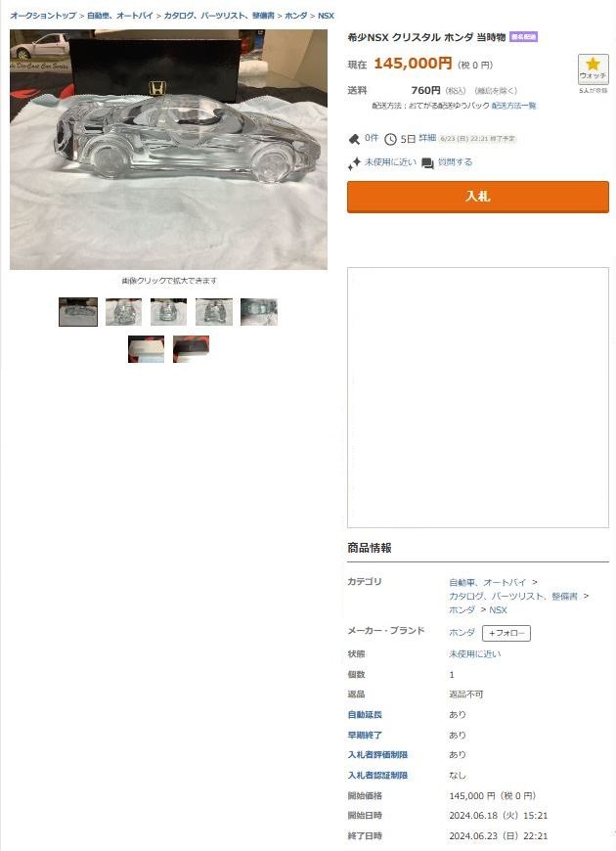The height and width of the screenshot is (851, 616).
Task: Click the sparkle condition icon
Action: pos(354,162)
